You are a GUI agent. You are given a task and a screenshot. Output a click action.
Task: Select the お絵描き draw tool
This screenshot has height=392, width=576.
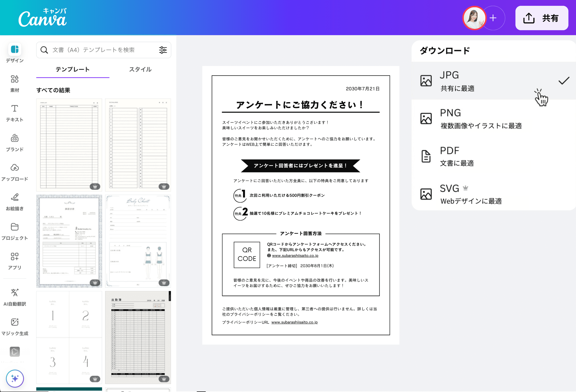pyautogui.click(x=15, y=197)
